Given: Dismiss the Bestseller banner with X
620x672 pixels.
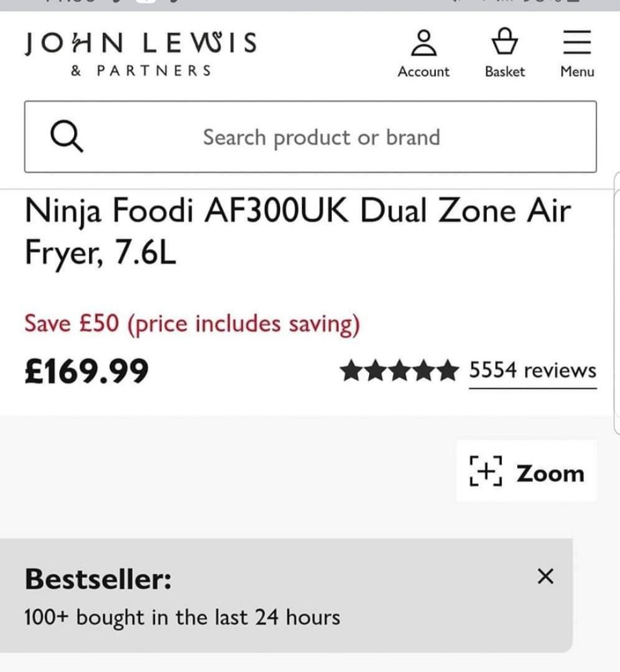Looking at the screenshot, I should click(545, 576).
